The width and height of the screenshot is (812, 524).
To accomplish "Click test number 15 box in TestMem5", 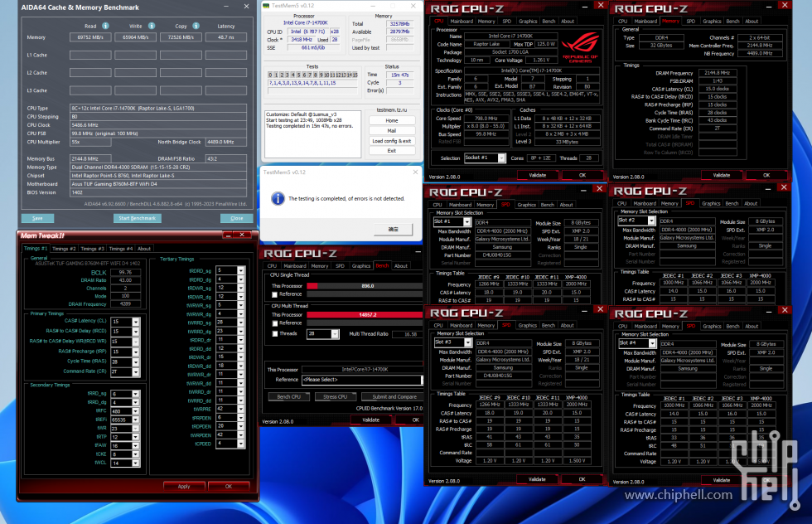I will coord(355,75).
